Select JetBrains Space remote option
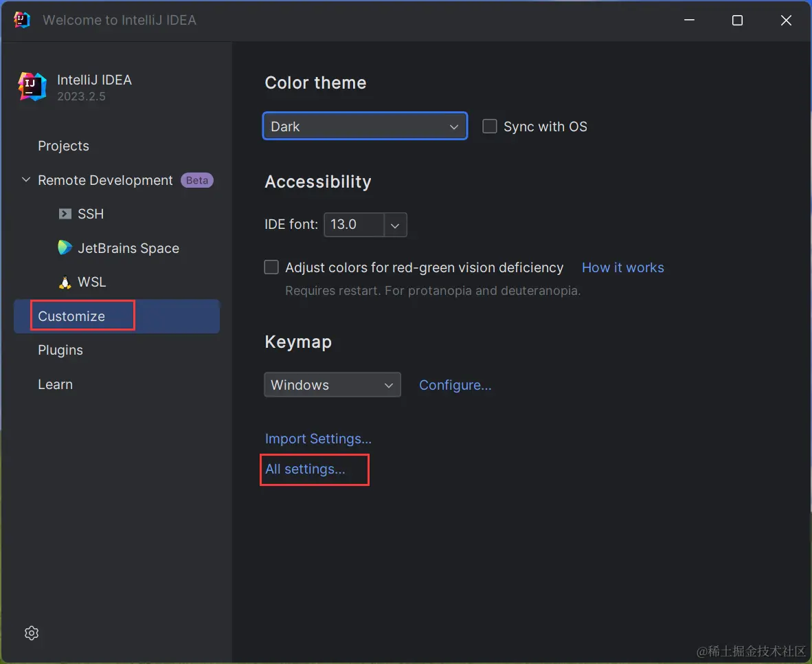This screenshot has height=664, width=812. coord(128,248)
